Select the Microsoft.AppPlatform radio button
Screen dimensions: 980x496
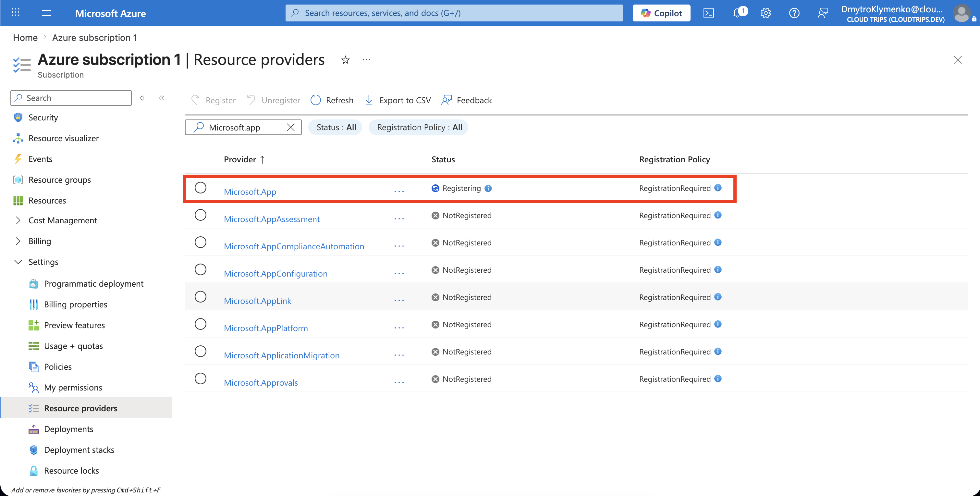(201, 324)
